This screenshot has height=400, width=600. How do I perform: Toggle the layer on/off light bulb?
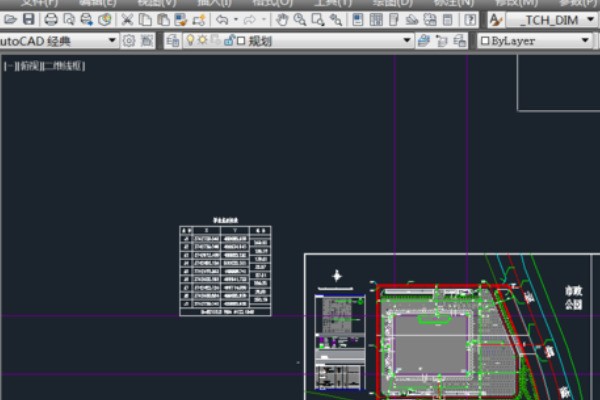[x=188, y=41]
